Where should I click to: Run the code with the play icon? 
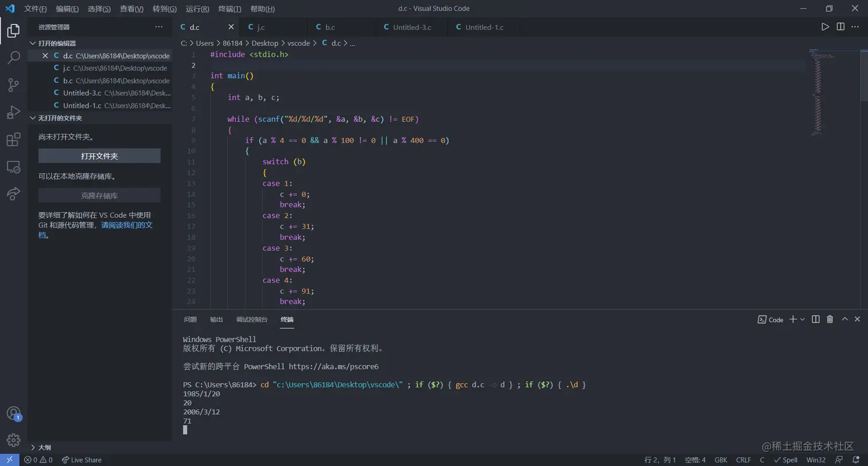click(825, 27)
